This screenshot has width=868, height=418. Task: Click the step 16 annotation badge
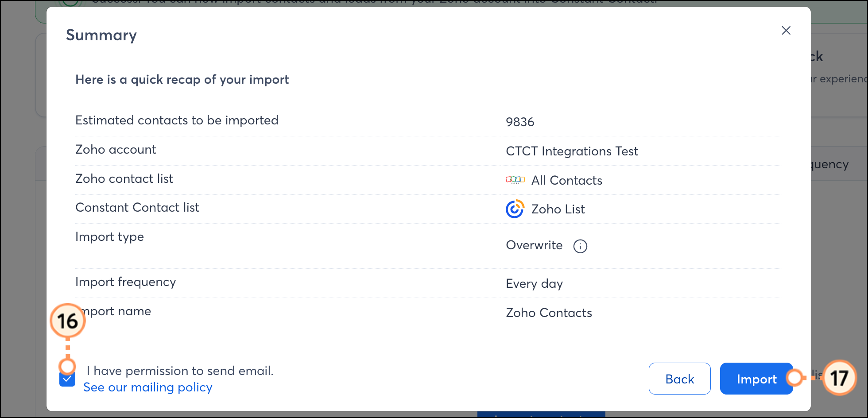point(68,321)
